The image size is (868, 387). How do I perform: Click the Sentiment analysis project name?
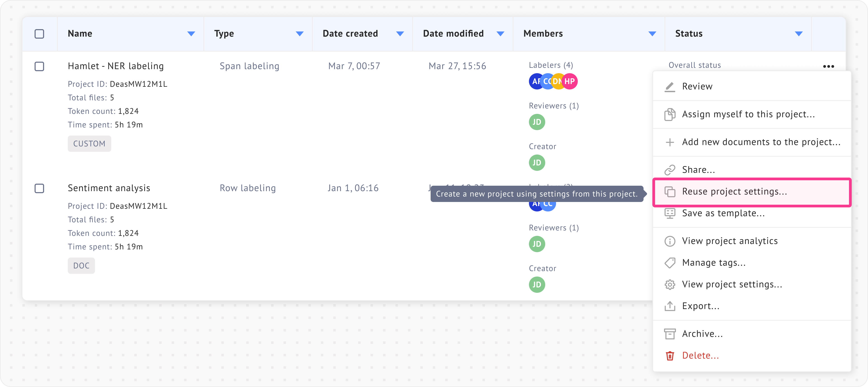tap(109, 188)
